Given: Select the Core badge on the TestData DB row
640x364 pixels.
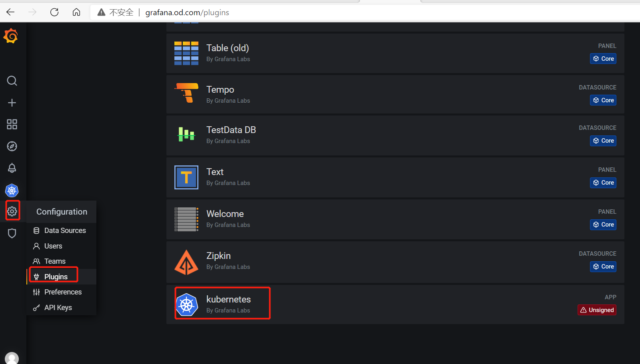Looking at the screenshot, I should tap(603, 141).
